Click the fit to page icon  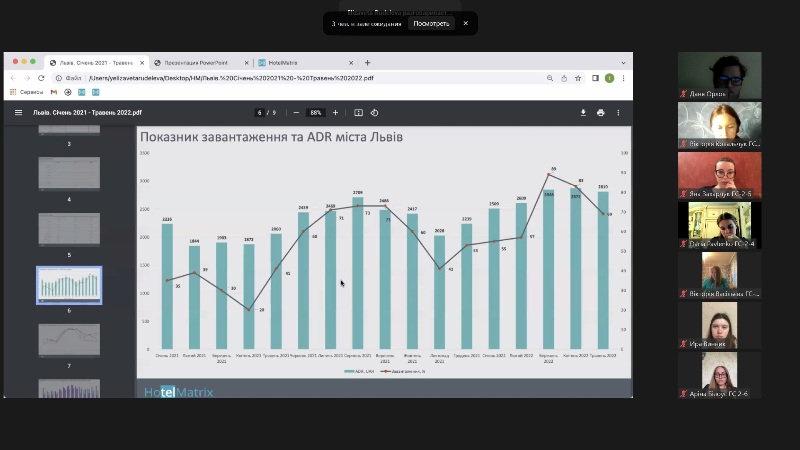359,113
